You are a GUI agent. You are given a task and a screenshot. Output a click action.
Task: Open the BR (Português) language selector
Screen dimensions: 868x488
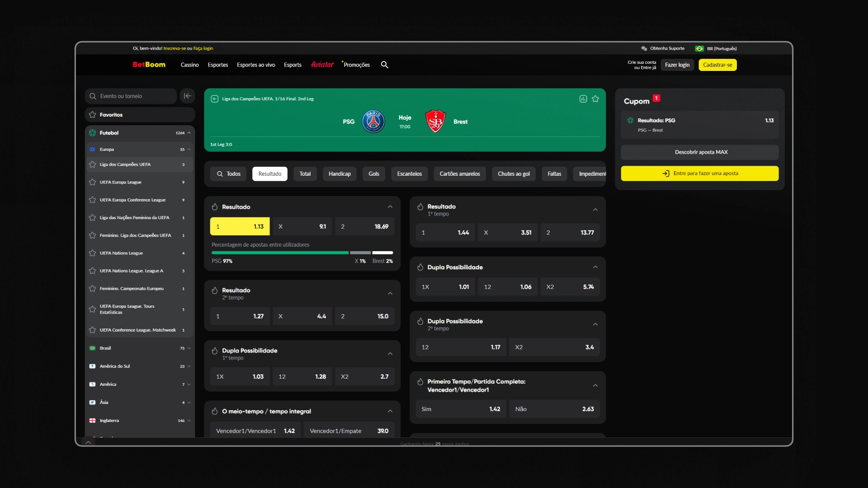716,48
